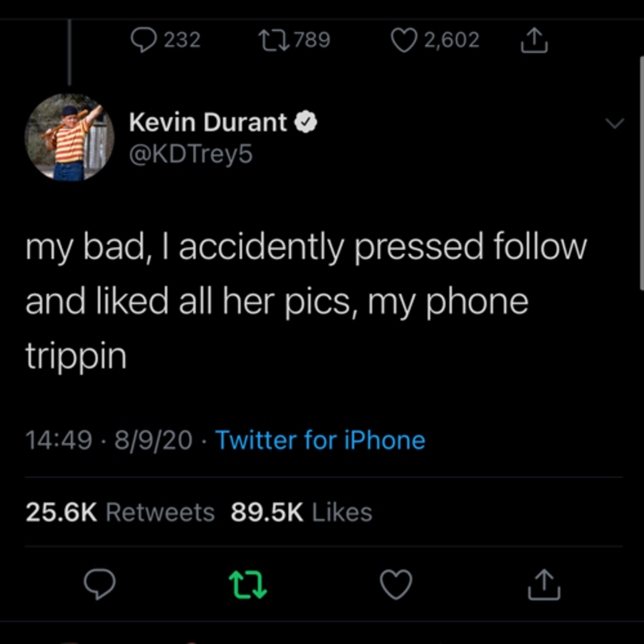Reply to Kevin Durant's tweet

tap(100, 584)
